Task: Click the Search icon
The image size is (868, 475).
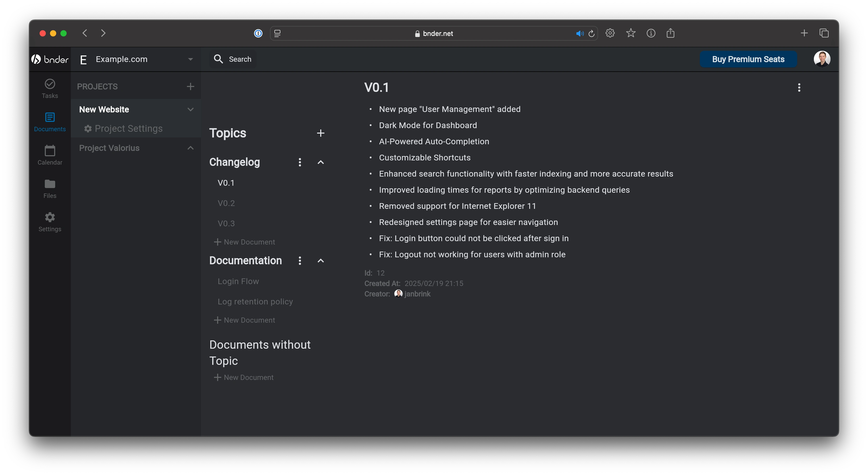Action: pyautogui.click(x=218, y=59)
